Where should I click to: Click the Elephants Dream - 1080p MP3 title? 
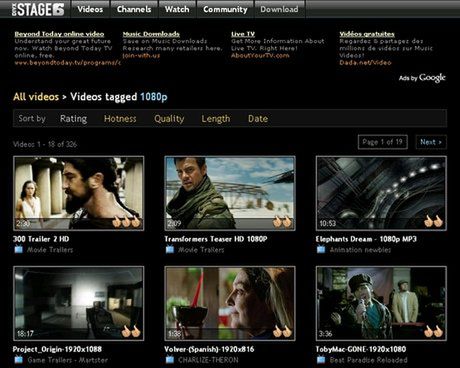click(x=366, y=239)
